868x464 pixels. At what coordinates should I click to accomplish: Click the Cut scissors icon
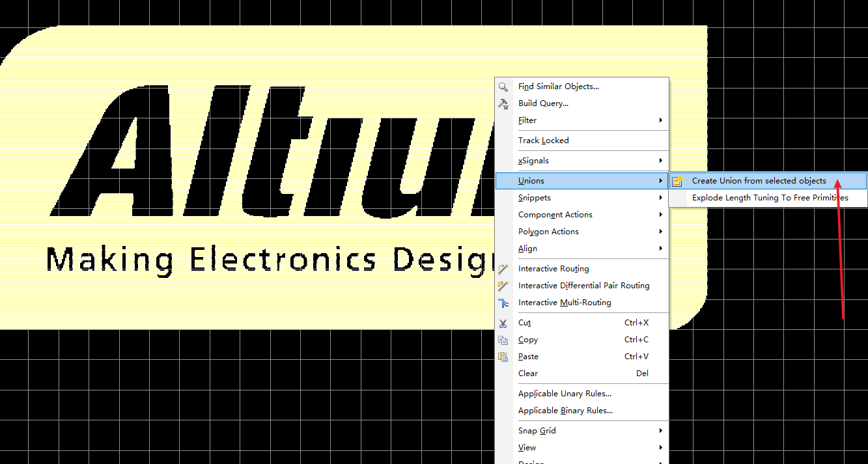pyautogui.click(x=503, y=323)
